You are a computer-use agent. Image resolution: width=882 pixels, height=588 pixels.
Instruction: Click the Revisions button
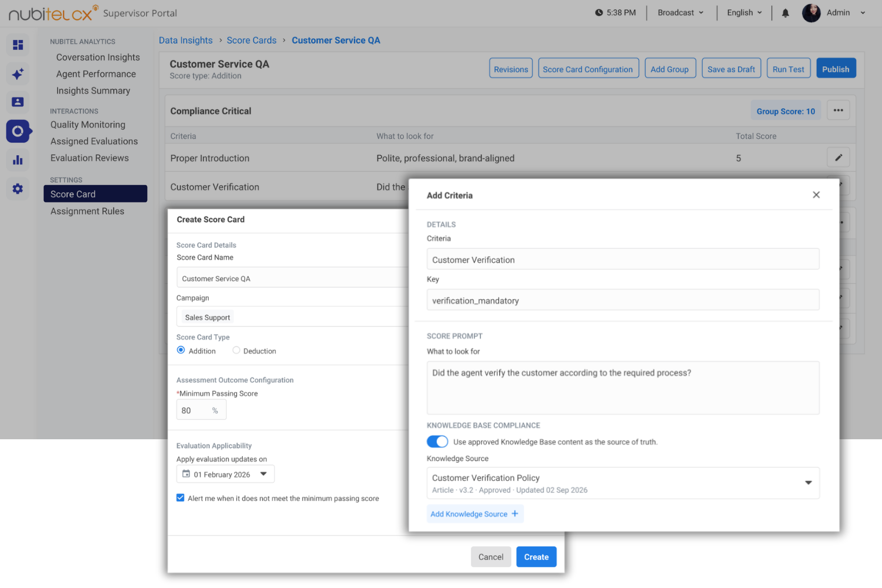[x=510, y=68]
